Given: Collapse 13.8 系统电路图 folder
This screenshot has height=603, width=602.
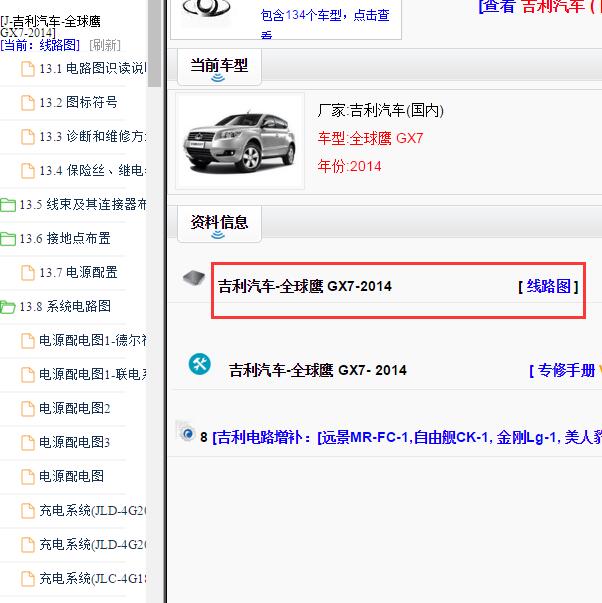Looking at the screenshot, I should point(65,306).
